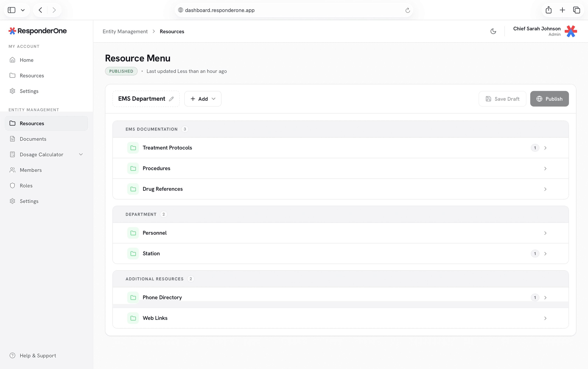Expand the Personnel row chevron

coord(545,233)
